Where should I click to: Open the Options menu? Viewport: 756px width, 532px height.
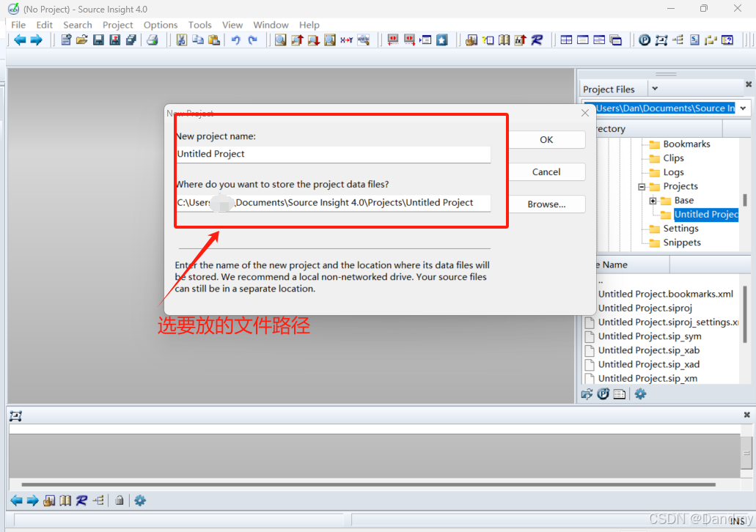pyautogui.click(x=161, y=25)
